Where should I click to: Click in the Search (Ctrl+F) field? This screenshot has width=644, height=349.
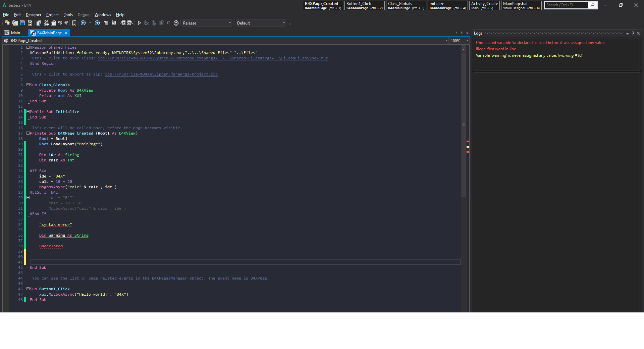[x=566, y=5]
